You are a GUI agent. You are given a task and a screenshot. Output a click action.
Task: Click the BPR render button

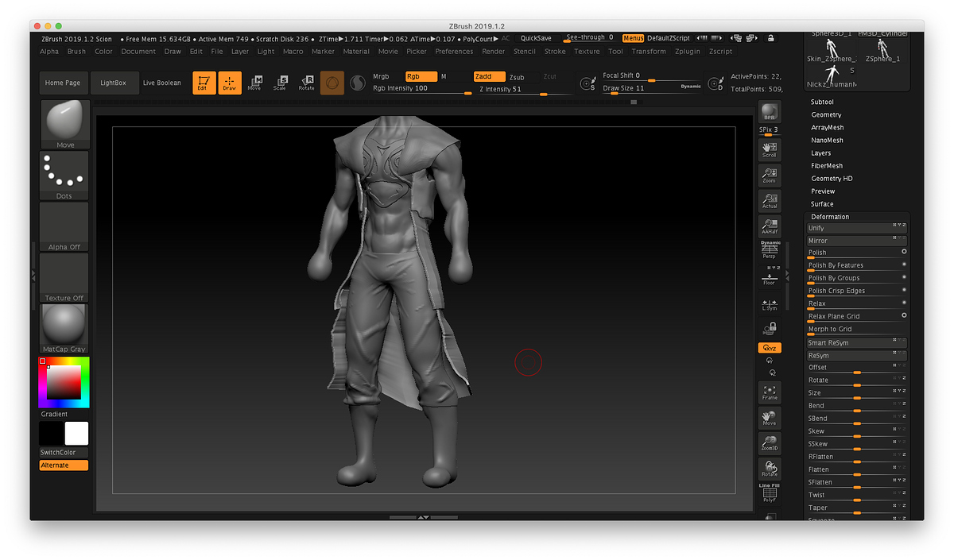770,112
